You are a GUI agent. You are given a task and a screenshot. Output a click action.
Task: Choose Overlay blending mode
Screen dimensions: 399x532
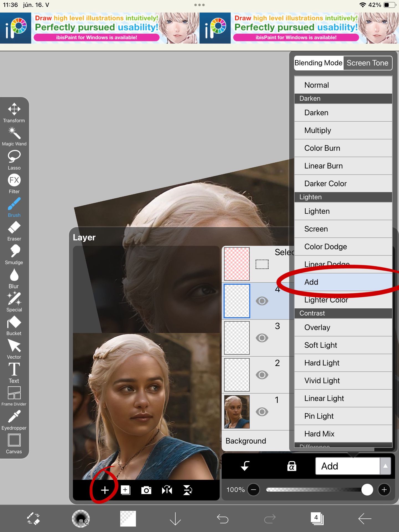click(343, 328)
